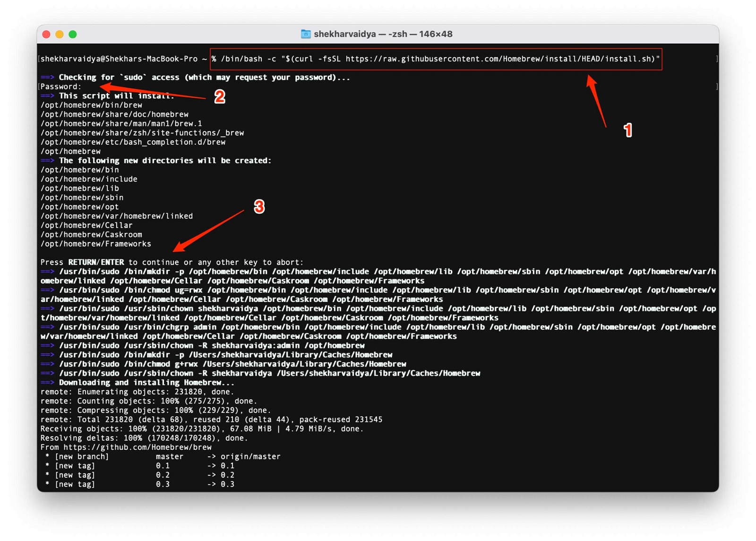The height and width of the screenshot is (541, 756).
Task: Select the "Downloading and installing Homebrew..." line
Action: tap(146, 382)
